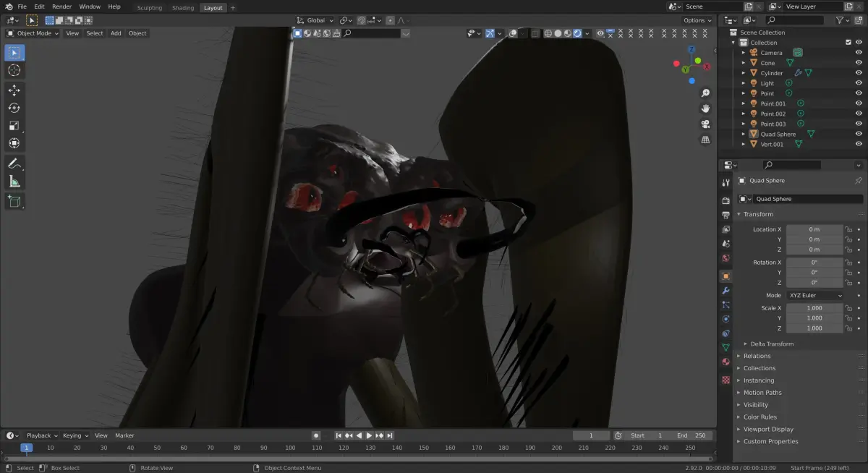868x473 pixels.
Task: Click the End frame 250 field
Action: coord(690,435)
